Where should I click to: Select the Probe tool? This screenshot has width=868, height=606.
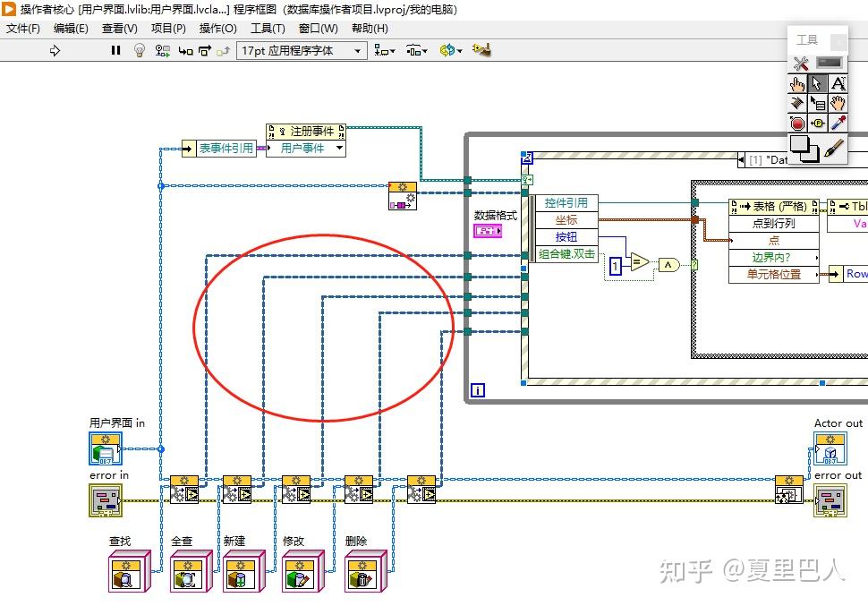coord(817,122)
